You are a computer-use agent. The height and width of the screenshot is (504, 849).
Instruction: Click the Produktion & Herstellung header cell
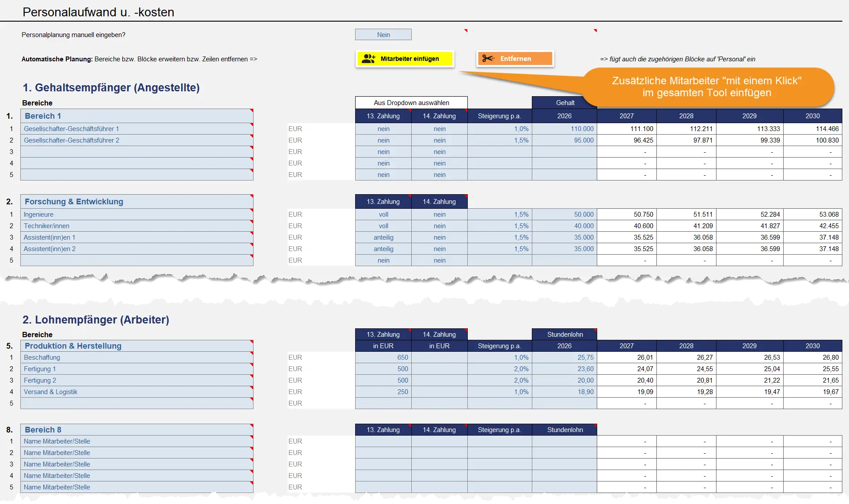(x=136, y=346)
